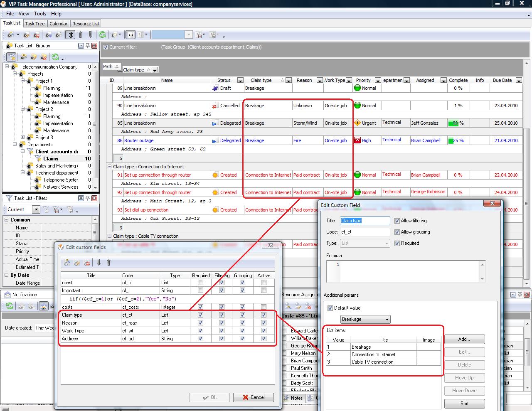Move custom field down with the arrow icon
The image size is (532, 411).
tap(99, 263)
